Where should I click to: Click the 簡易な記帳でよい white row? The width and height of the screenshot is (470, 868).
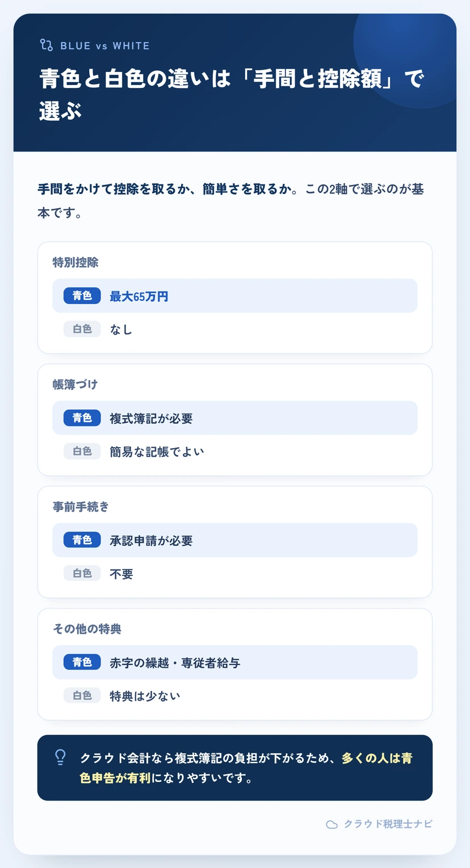tap(235, 452)
